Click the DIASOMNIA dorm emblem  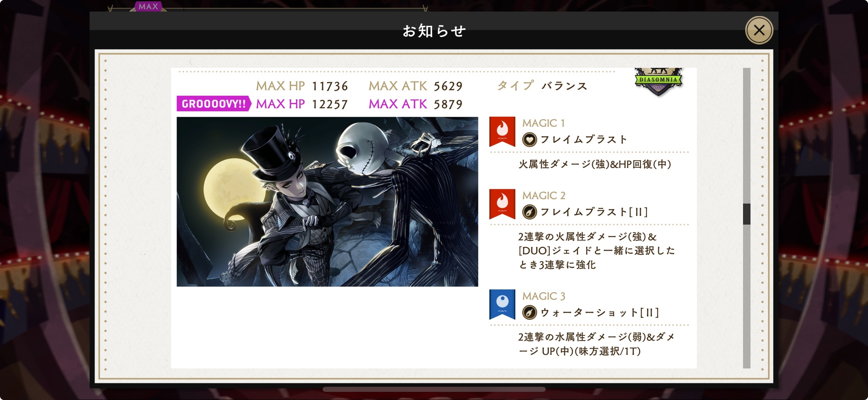click(x=658, y=82)
